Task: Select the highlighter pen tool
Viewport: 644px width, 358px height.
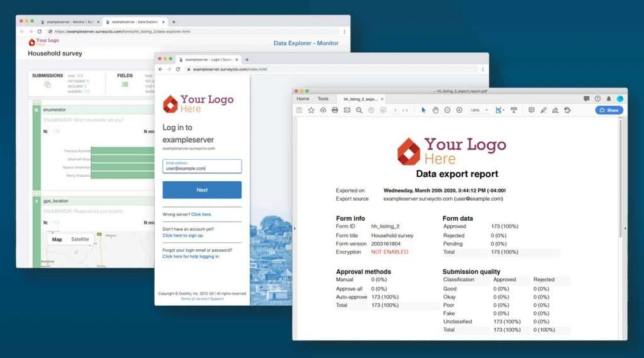Action: click(x=543, y=110)
